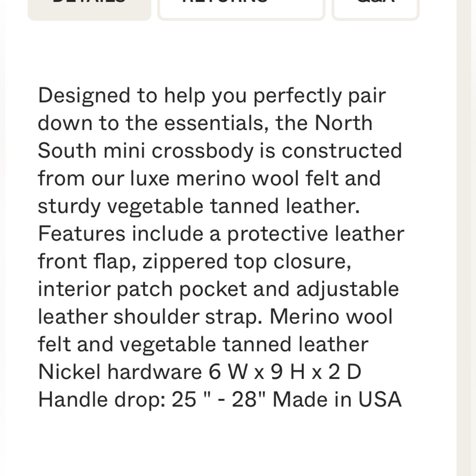Select the Q&A tab
Image resolution: width=476 pixels, height=476 pixels.
coord(375,8)
